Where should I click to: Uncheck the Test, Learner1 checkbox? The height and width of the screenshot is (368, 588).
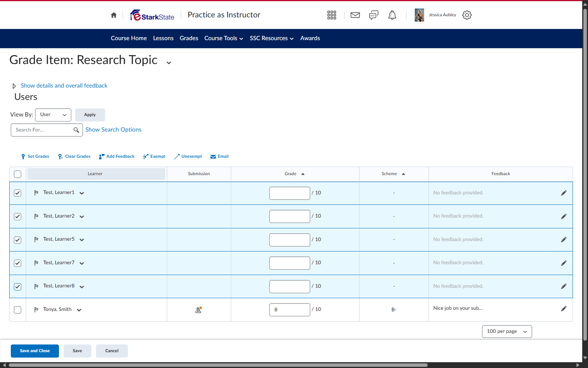tap(17, 193)
